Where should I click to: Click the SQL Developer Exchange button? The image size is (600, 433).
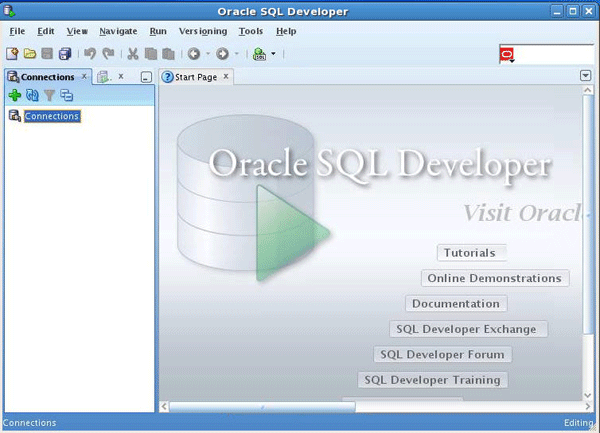pyautogui.click(x=468, y=329)
